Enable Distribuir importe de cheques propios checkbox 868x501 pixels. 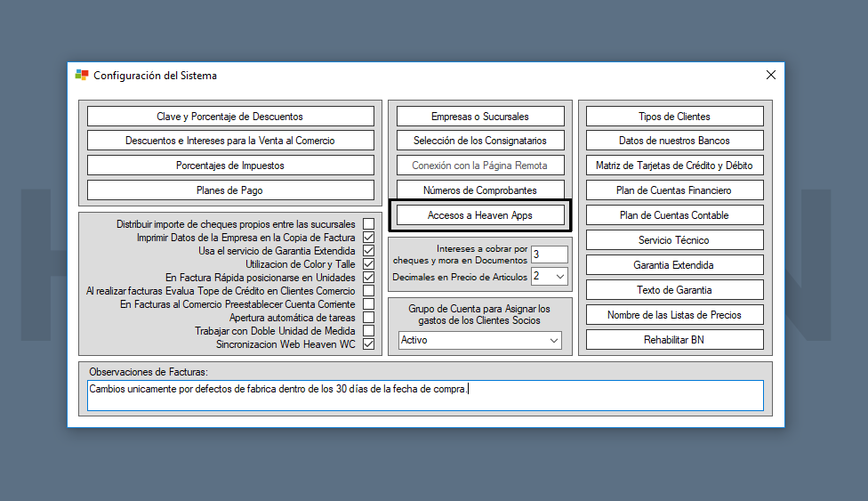click(x=369, y=224)
